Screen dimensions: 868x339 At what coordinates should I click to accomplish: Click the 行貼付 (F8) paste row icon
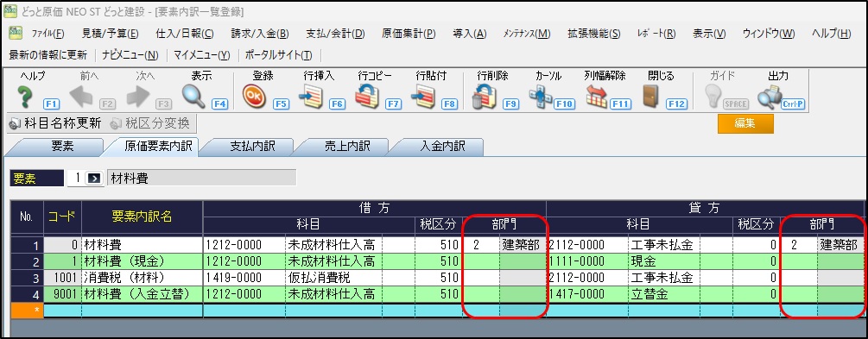coord(423,97)
